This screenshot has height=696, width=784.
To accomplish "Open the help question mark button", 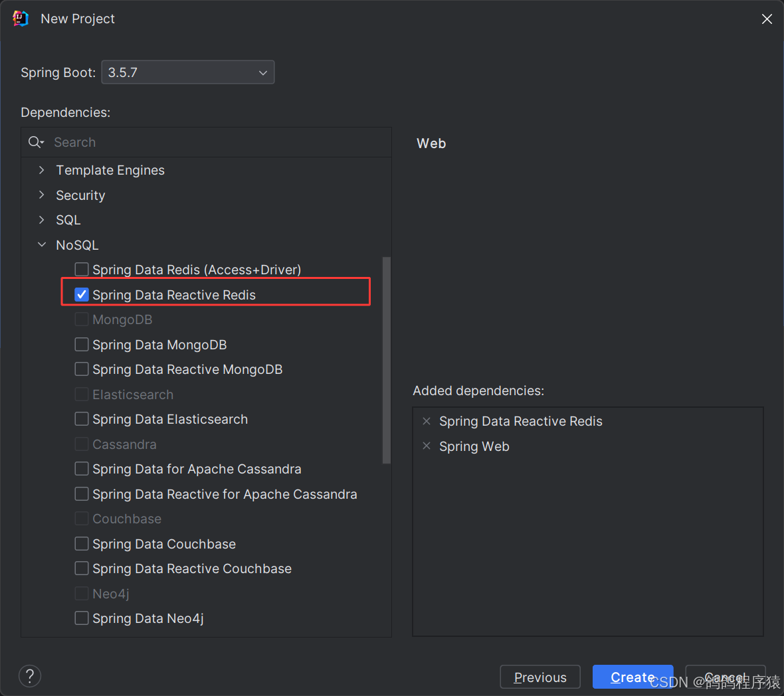I will click(x=30, y=676).
